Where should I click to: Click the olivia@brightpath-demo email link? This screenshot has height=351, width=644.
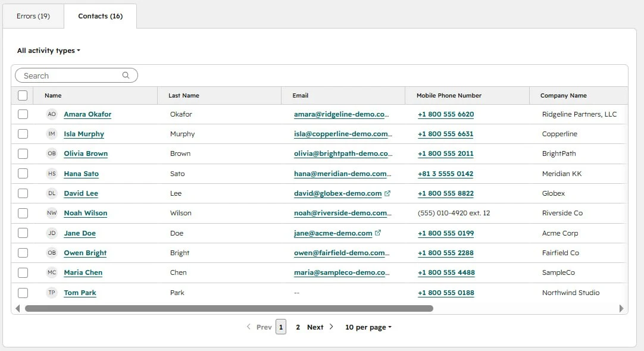point(343,153)
